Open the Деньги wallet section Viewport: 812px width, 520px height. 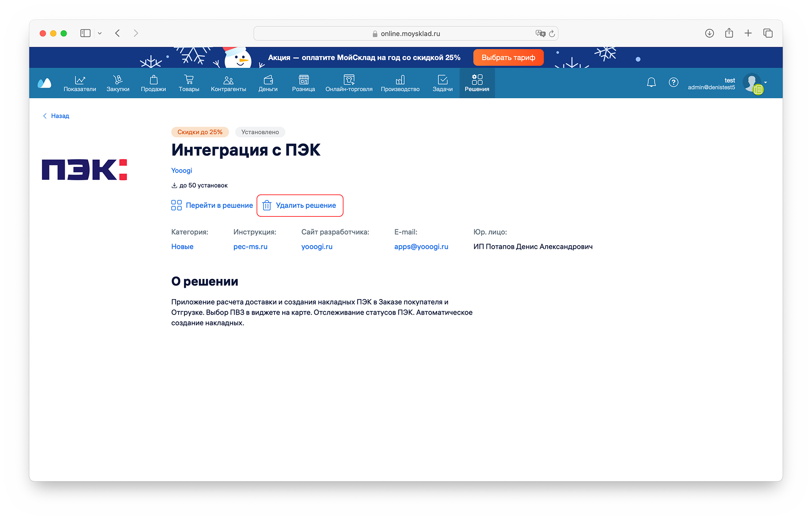tap(268, 83)
